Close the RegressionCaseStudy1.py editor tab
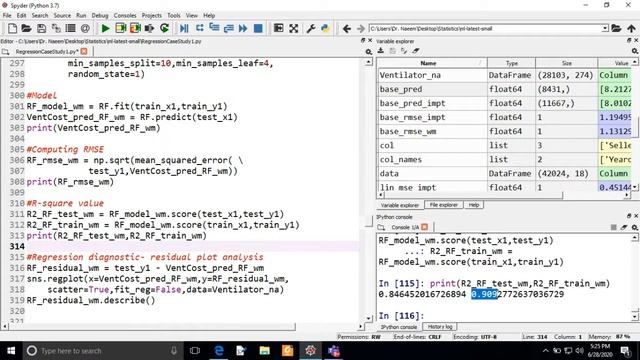 [x=84, y=51]
